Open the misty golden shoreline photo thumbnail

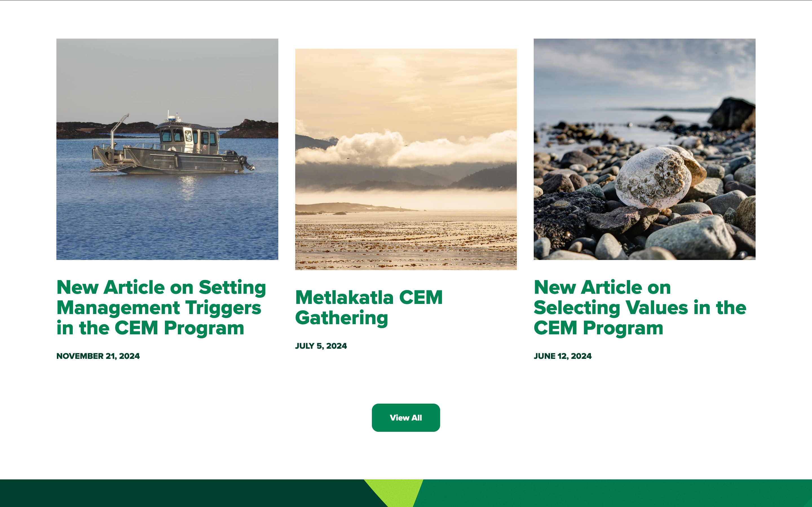(406, 159)
